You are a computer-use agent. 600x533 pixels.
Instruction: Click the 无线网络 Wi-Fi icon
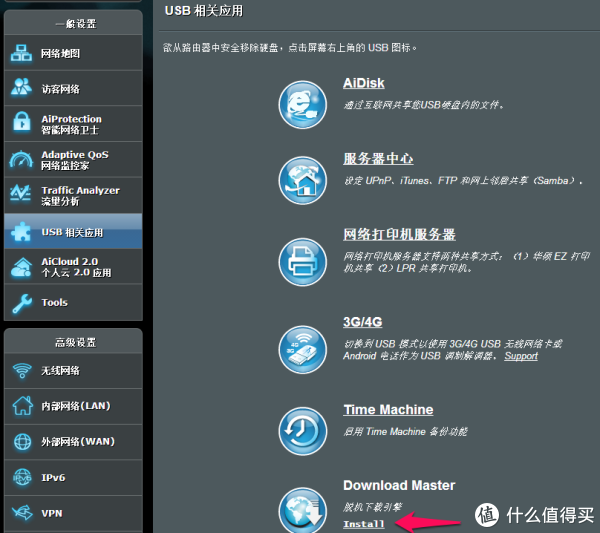click(22, 370)
